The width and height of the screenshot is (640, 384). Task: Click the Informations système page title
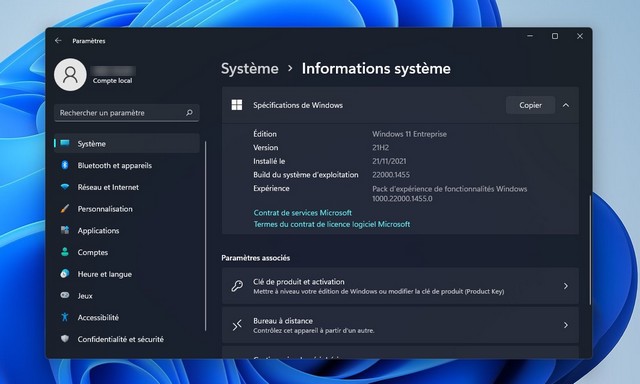click(376, 69)
